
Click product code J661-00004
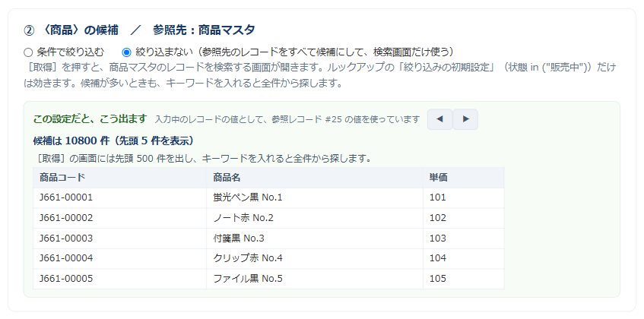[x=66, y=258]
